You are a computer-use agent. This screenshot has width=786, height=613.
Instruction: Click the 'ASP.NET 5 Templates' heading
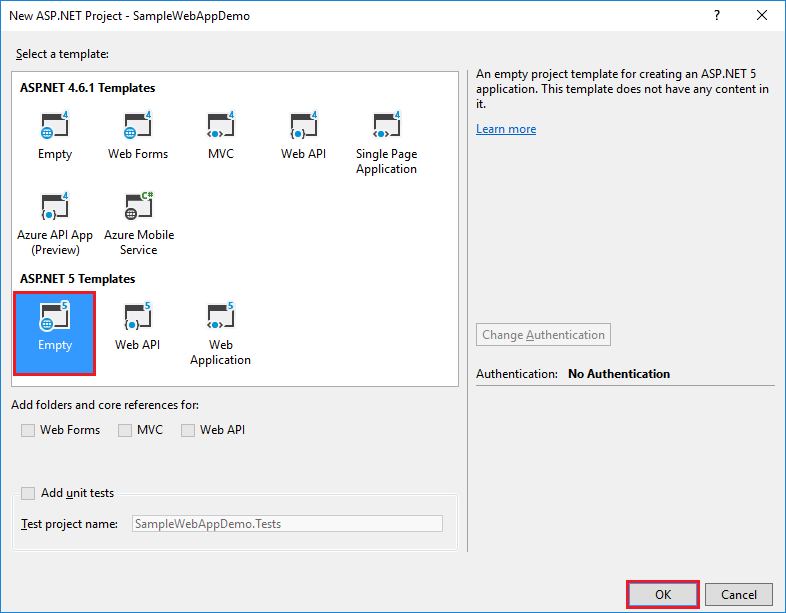point(78,279)
